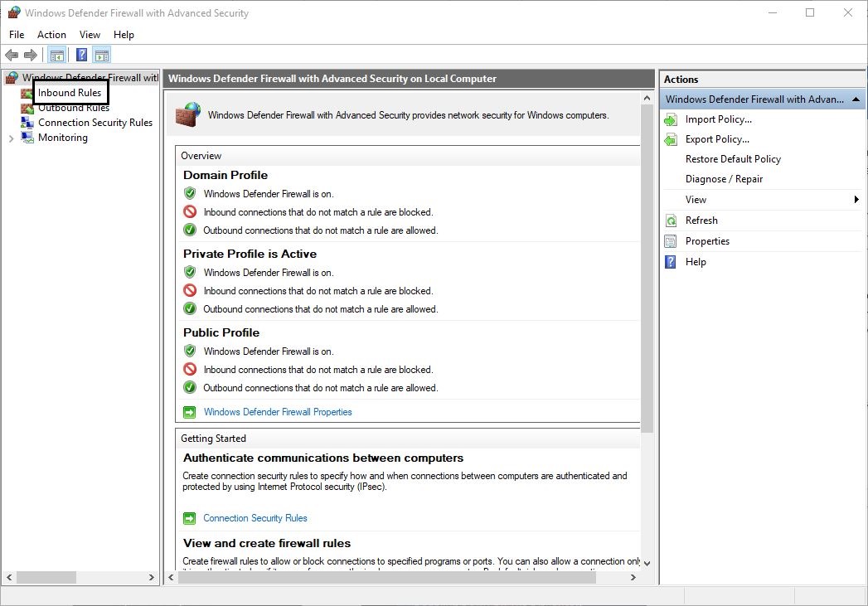Click the Public Profile heading
Screen dimensions: 868x606
pyautogui.click(x=221, y=332)
